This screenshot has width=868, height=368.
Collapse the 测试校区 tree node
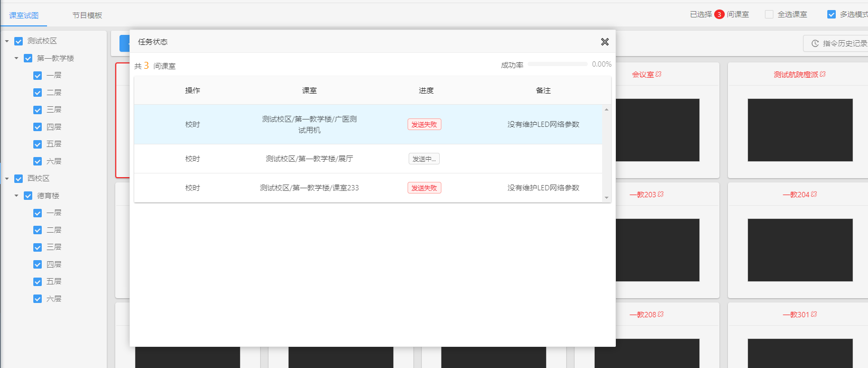(7, 41)
